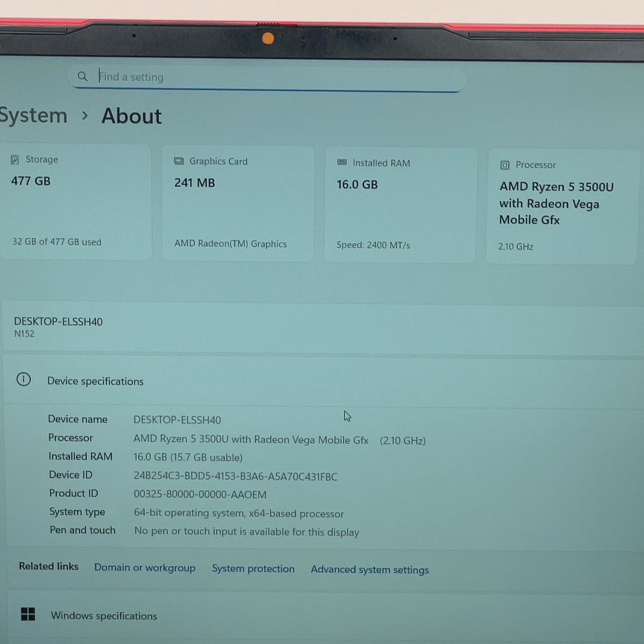The width and height of the screenshot is (644, 644).
Task: Click the AMD Radeon(TM) Graphics text
Action: [230, 244]
